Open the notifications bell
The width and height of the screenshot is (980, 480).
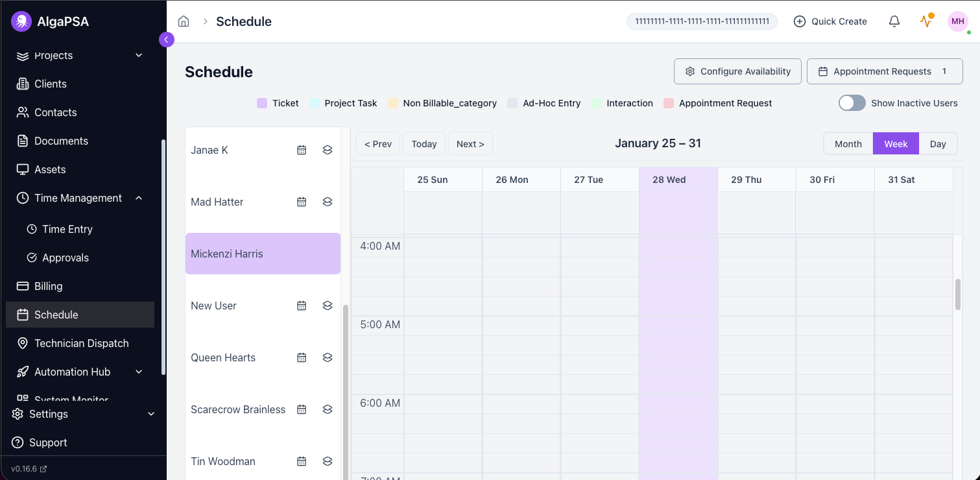coord(894,21)
